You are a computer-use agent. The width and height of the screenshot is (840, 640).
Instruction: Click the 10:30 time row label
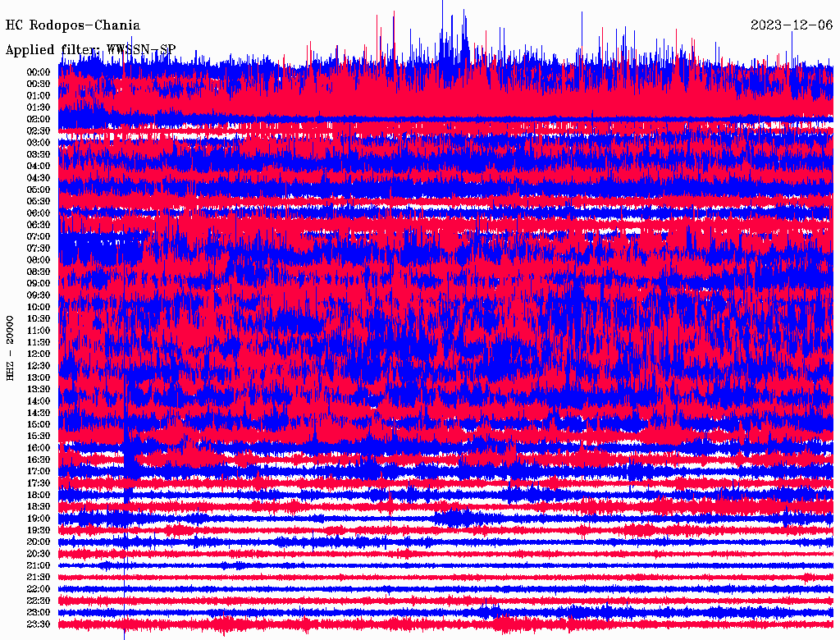39,319
